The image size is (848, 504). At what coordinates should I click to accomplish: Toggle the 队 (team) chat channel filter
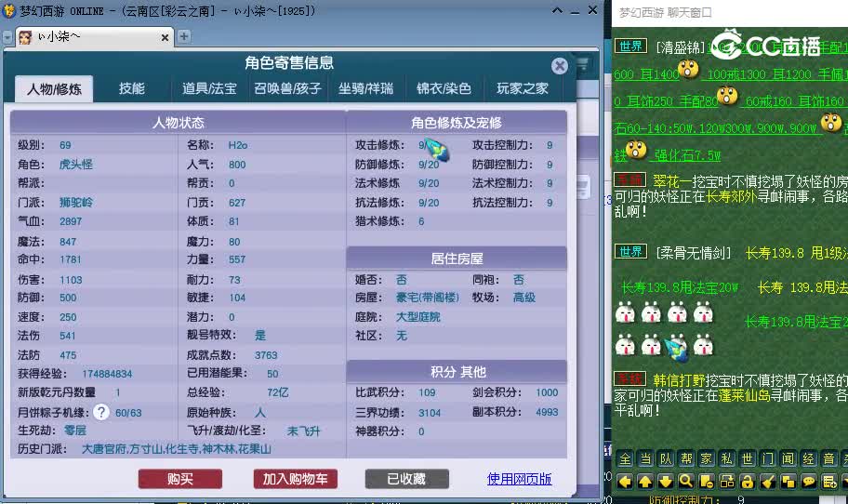point(666,459)
